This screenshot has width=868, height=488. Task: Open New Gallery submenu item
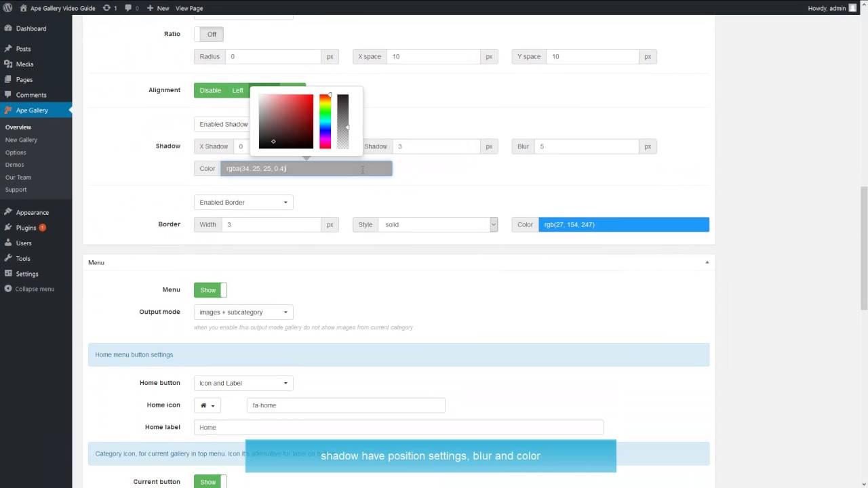21,140
